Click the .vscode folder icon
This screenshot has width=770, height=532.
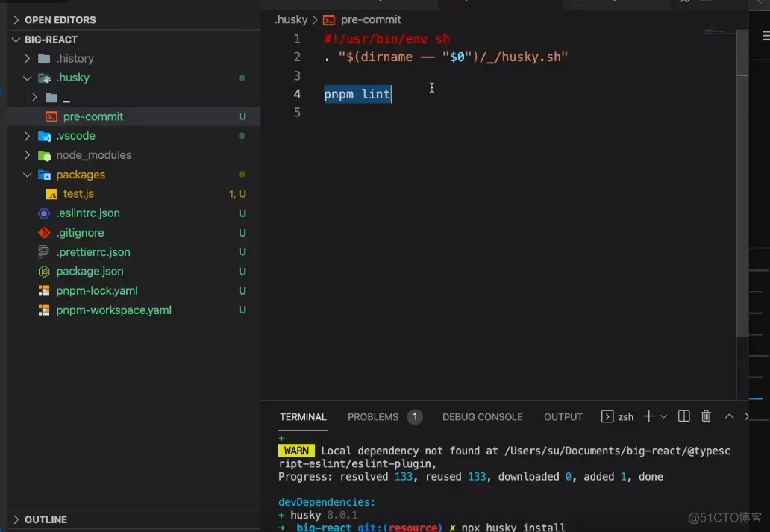[x=44, y=136]
